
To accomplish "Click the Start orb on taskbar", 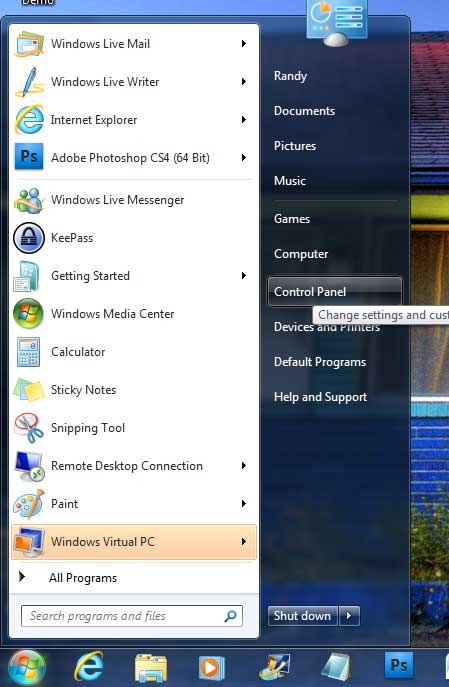I will [27, 668].
